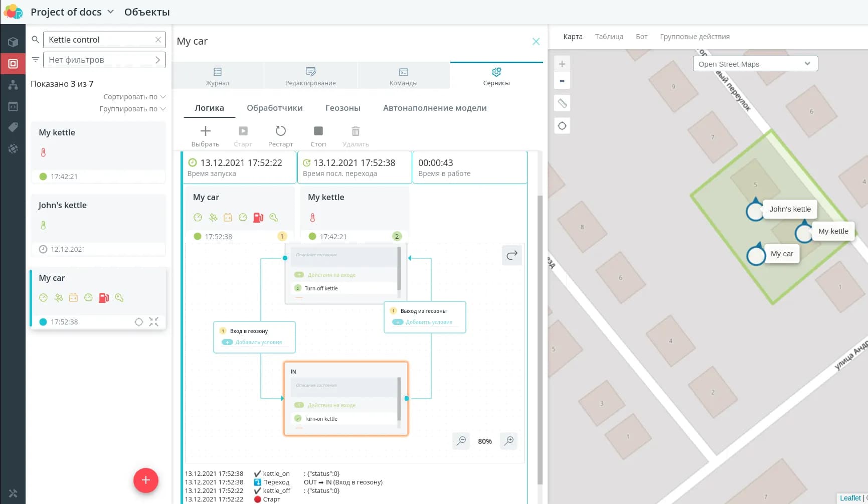Open the Open Street Maps layer dropdown
The width and height of the screenshot is (868, 504).
click(x=755, y=64)
